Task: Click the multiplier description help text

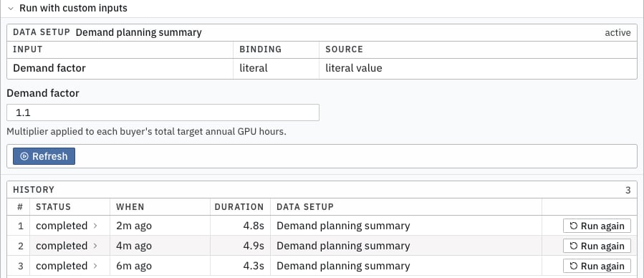Action: [x=146, y=133]
